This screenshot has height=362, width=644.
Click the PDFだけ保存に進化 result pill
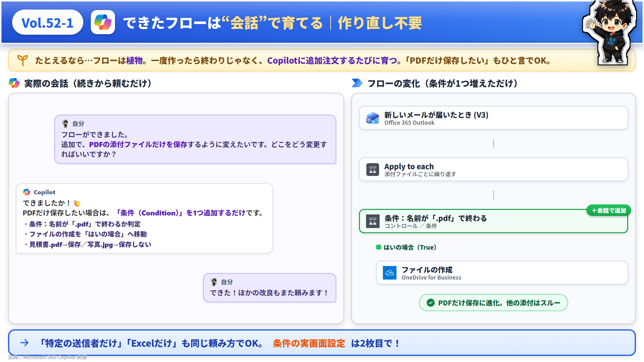493,303
